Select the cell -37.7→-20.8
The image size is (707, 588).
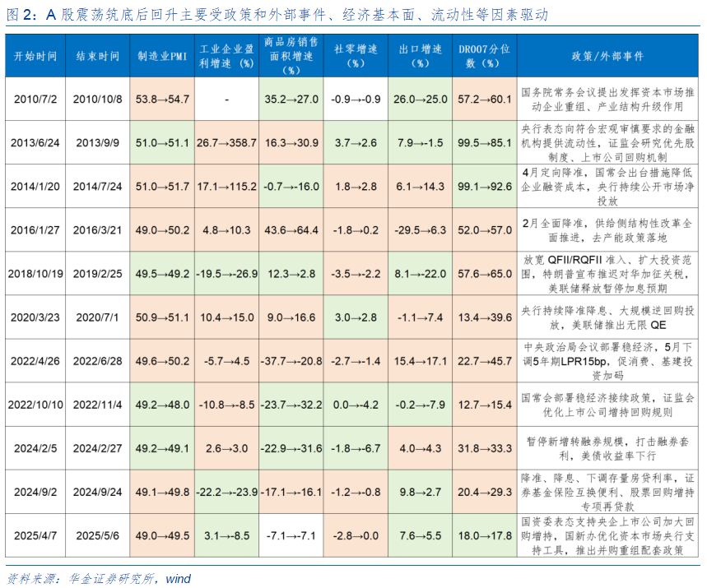(x=291, y=361)
